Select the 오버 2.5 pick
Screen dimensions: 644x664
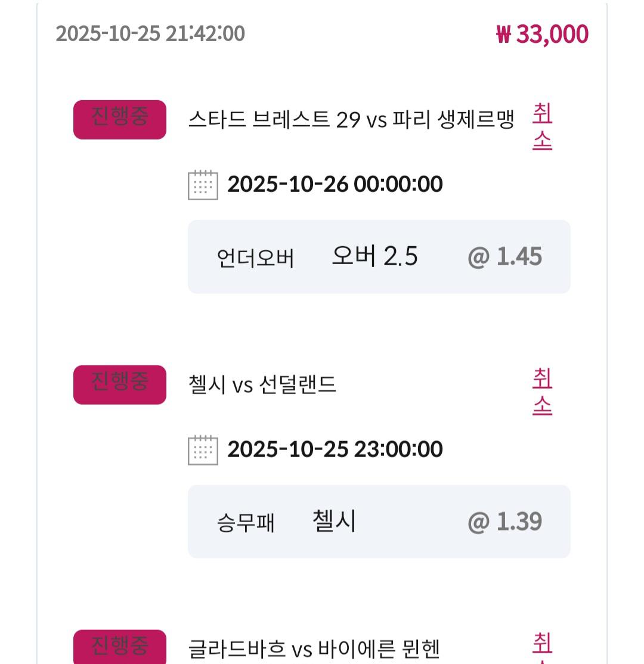click(x=374, y=256)
